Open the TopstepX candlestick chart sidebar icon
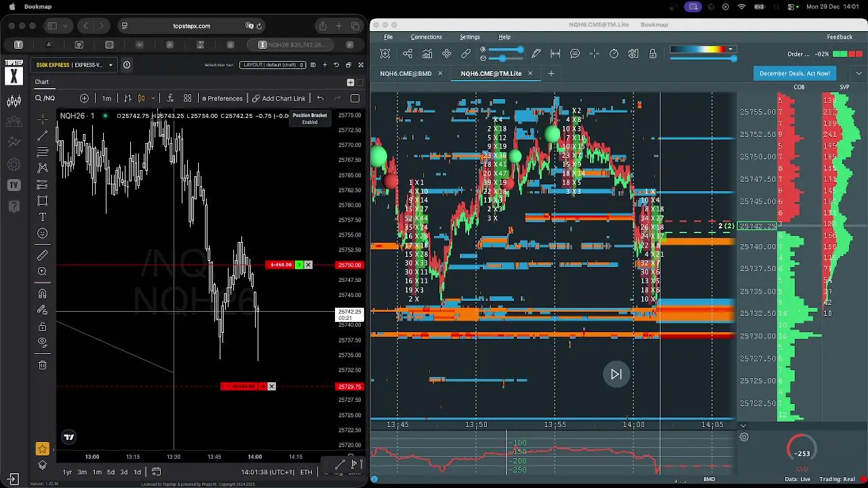The width and height of the screenshot is (868, 488). point(14,102)
